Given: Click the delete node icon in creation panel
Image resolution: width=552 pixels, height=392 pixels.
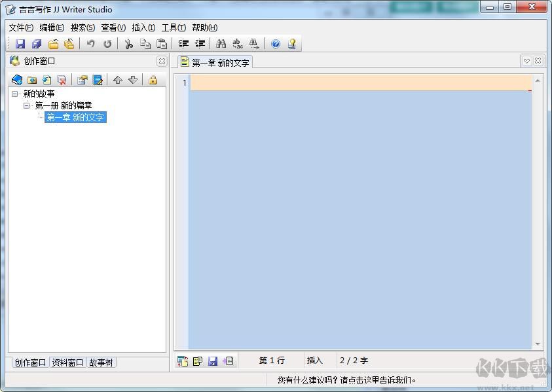Looking at the screenshot, I should tap(62, 80).
